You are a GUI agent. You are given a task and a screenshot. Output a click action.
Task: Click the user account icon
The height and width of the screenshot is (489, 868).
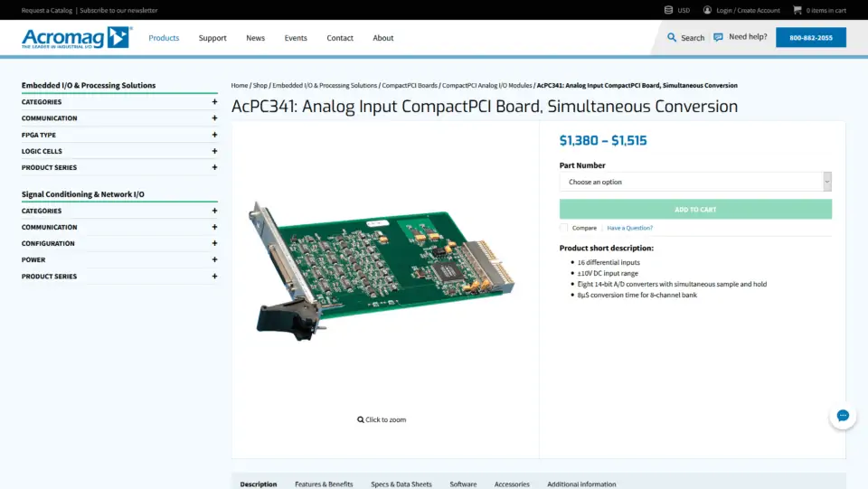[x=707, y=10]
